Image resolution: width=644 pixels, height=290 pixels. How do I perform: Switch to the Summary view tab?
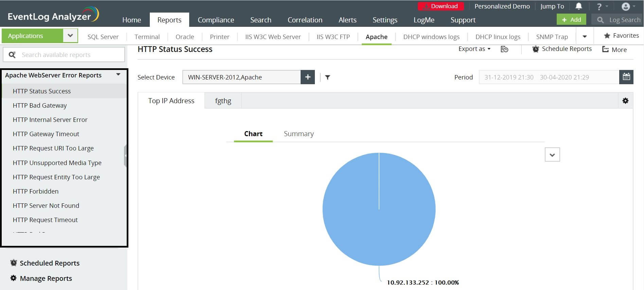pos(299,133)
